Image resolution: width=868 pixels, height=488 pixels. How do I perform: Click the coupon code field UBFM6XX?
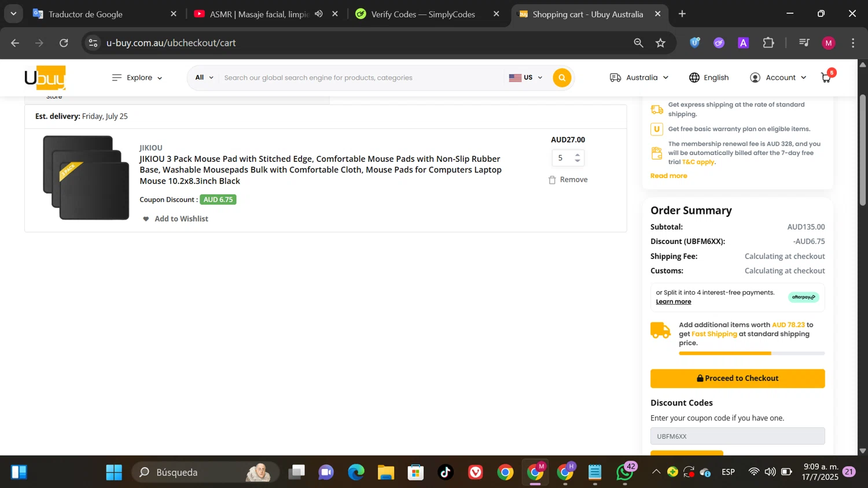(737, 437)
